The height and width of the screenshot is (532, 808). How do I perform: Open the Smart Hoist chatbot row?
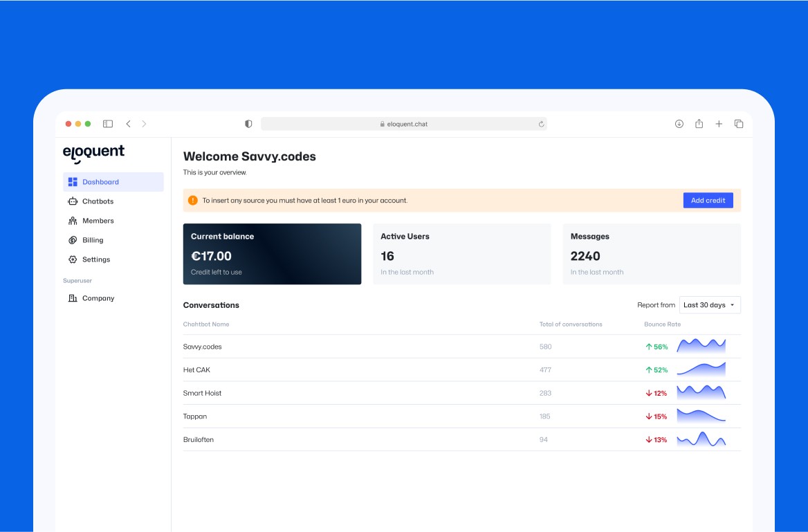[461, 393]
